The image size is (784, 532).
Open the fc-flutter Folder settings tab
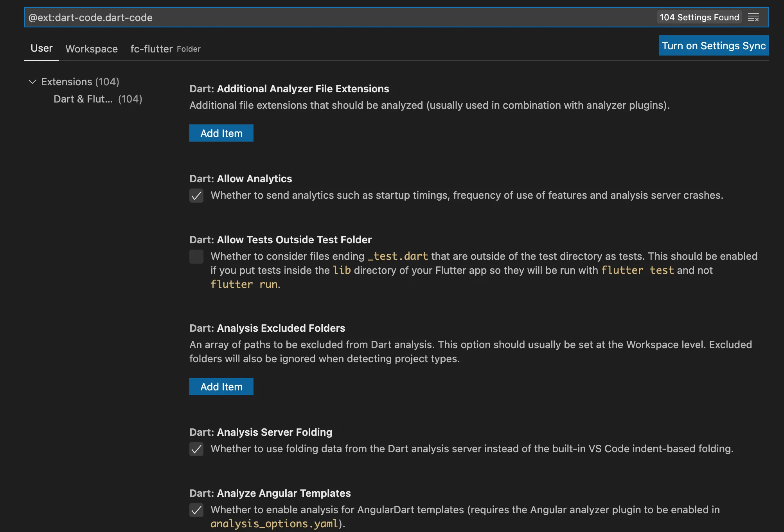[165, 49]
